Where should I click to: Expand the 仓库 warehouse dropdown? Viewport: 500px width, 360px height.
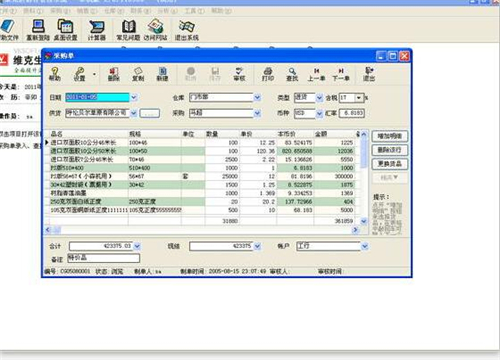(x=257, y=97)
